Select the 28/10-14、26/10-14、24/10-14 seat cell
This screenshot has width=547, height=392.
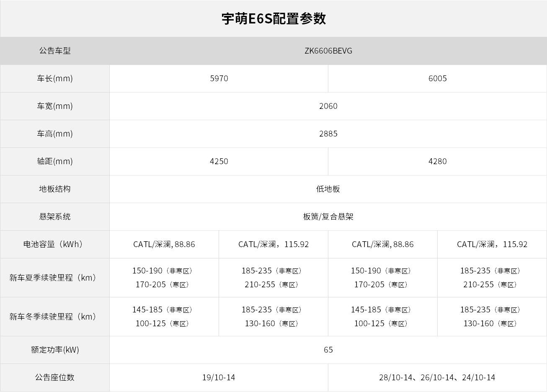pos(437,377)
